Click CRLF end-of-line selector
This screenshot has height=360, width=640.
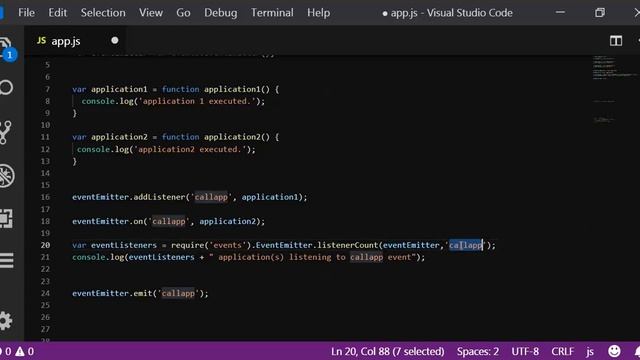[562, 351]
